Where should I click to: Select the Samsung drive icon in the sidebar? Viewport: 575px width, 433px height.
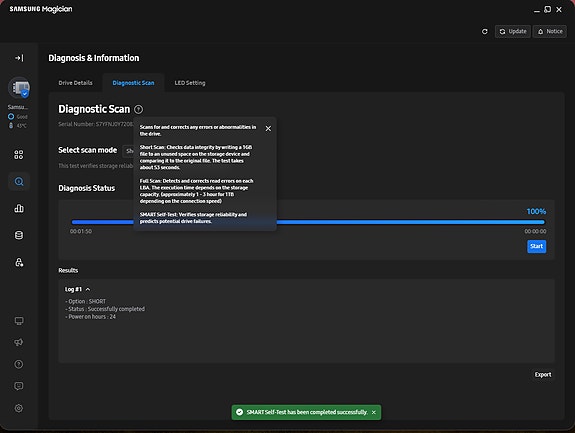tap(19, 88)
